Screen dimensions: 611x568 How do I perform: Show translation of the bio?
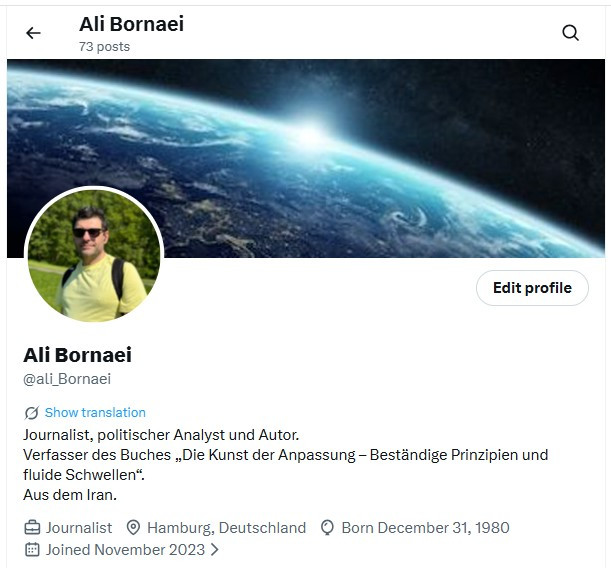[95, 413]
